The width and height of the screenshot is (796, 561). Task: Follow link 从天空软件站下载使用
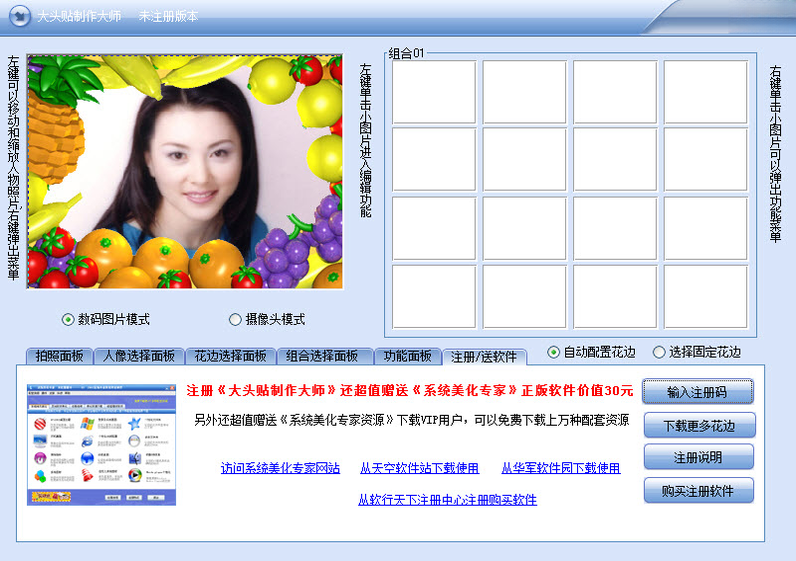point(419,468)
